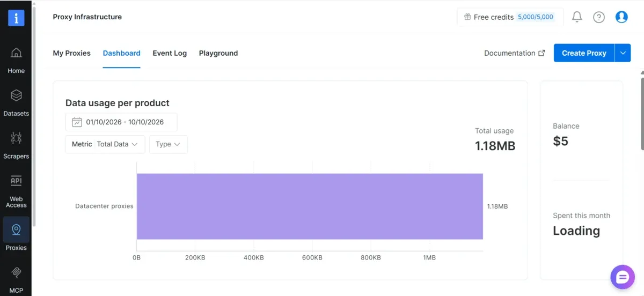Click the 1.18MB label beside the bar
Viewport: 644px width, 296px height.
tap(497, 206)
